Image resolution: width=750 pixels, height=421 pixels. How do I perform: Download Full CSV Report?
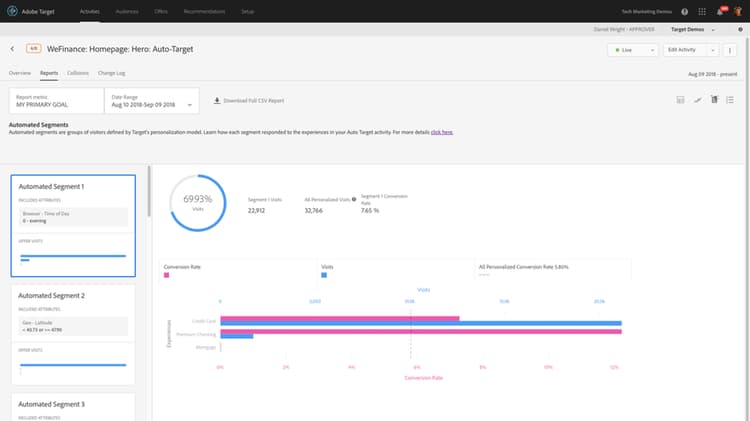[x=249, y=100]
